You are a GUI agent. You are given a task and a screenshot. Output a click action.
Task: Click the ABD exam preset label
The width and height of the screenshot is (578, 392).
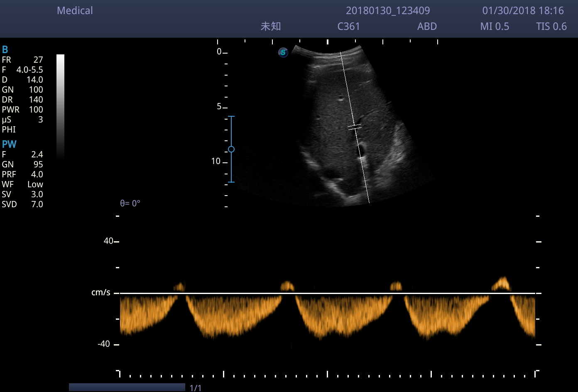(427, 27)
